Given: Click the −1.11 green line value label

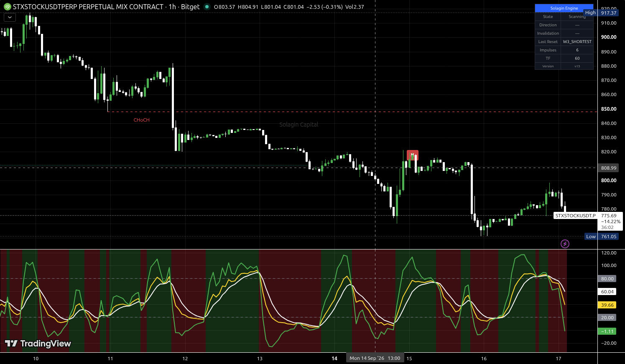Looking at the screenshot, I should coord(607,331).
